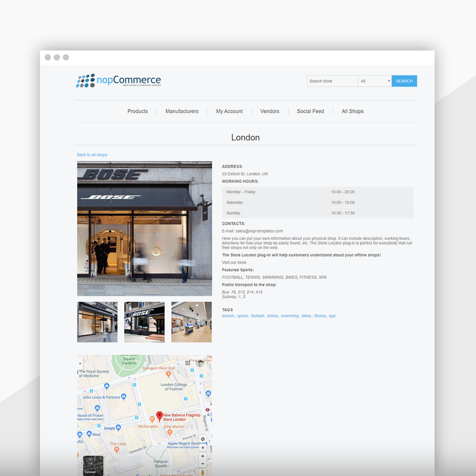Image resolution: width=476 pixels, height=476 pixels.
Task: Select the first storefront thumbnail
Action: point(97,322)
